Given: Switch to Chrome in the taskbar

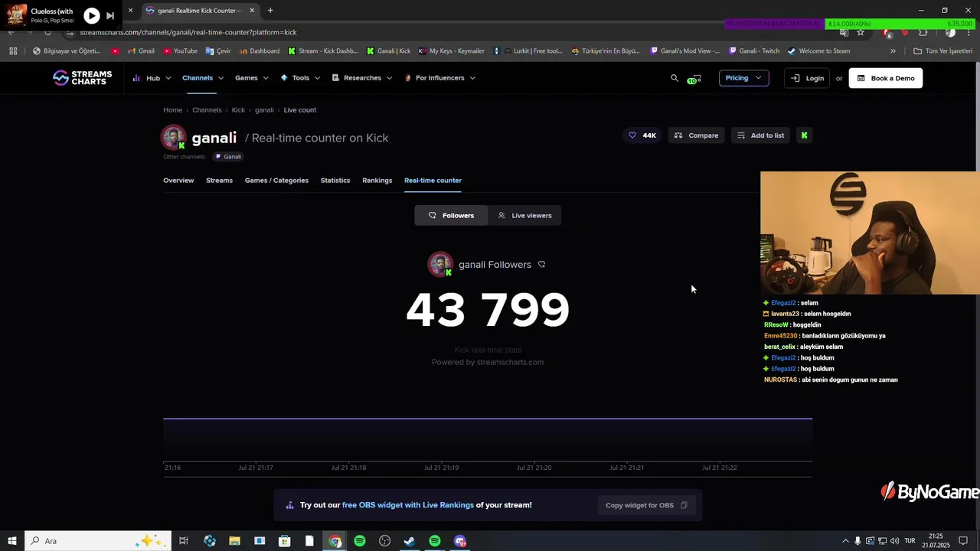Looking at the screenshot, I should [x=335, y=541].
